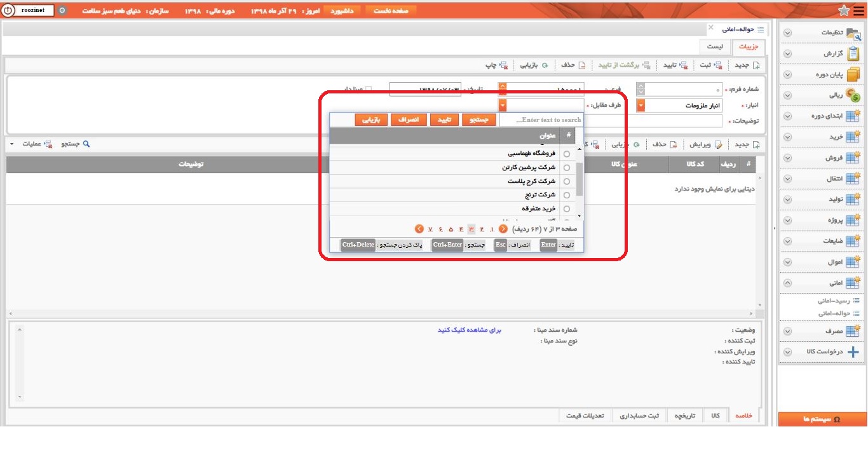The image size is (868, 469).
Task: Collapse the امانی sidebar section
Action: pos(787,283)
